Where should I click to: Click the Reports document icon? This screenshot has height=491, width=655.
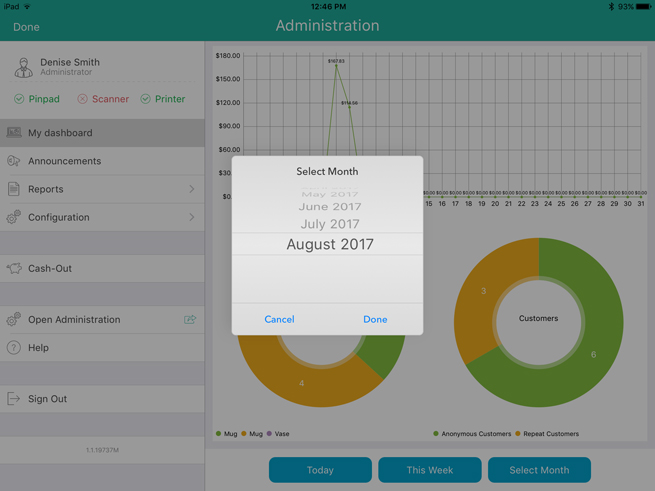14,189
